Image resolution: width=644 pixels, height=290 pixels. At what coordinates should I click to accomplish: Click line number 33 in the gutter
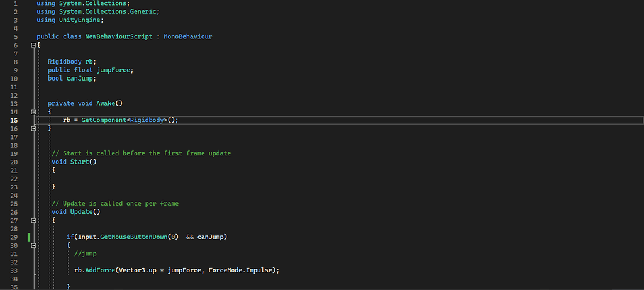[14, 270]
